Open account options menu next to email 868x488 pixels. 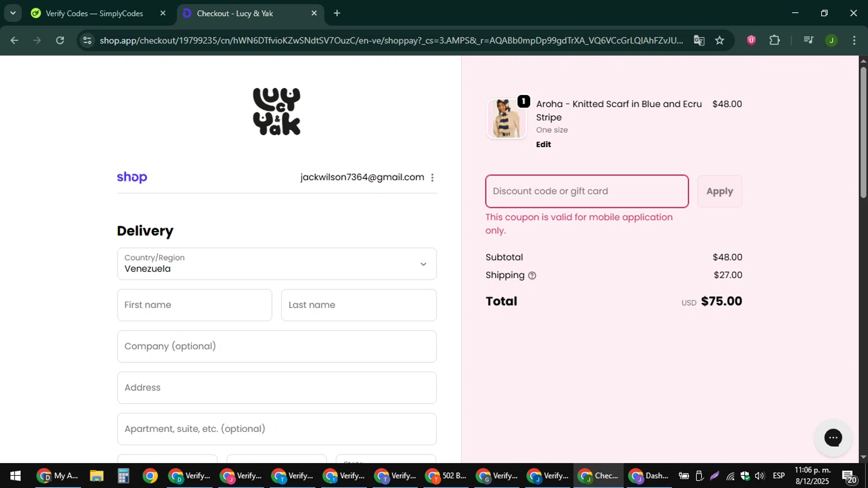click(x=432, y=178)
